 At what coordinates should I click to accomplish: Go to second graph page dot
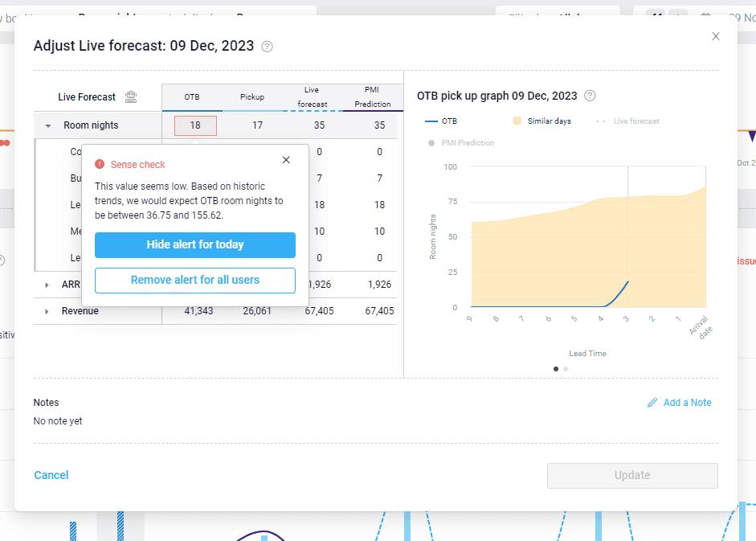566,369
